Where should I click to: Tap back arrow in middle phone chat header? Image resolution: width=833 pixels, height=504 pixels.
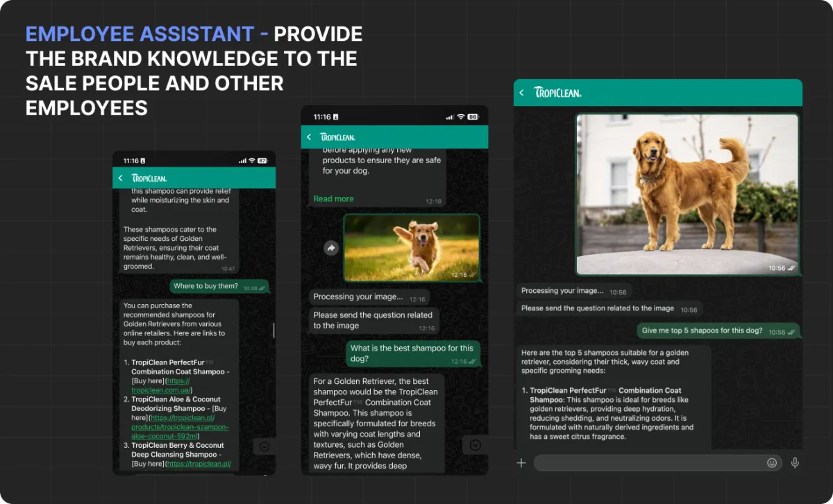309,137
